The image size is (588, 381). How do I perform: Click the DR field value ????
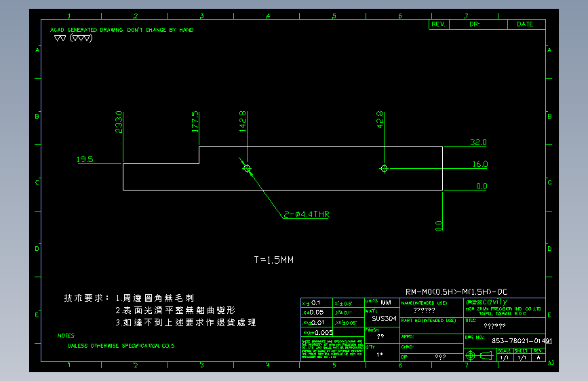tap(440, 357)
